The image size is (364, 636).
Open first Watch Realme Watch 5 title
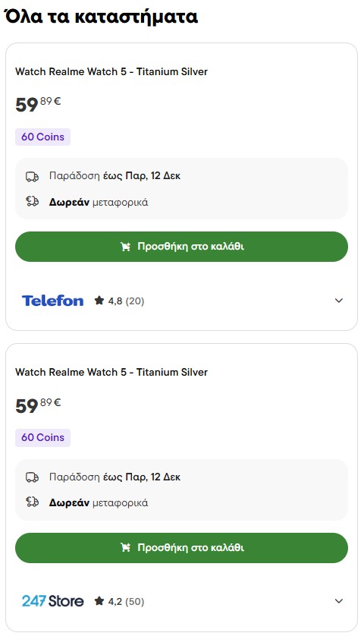click(x=111, y=72)
